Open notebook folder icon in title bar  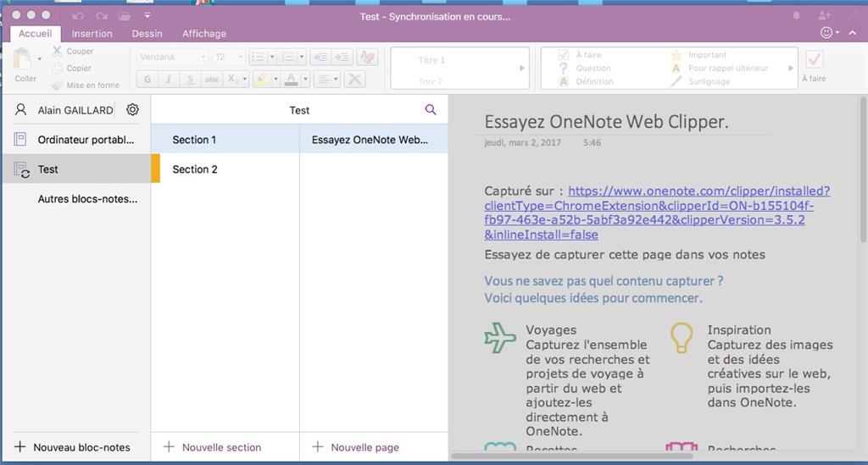coord(125,16)
